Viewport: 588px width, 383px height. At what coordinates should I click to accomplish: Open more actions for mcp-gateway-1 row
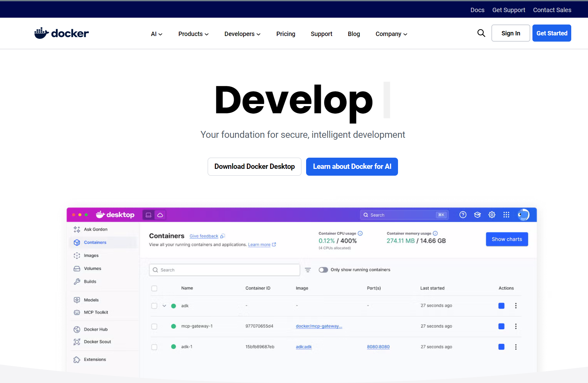tap(516, 326)
